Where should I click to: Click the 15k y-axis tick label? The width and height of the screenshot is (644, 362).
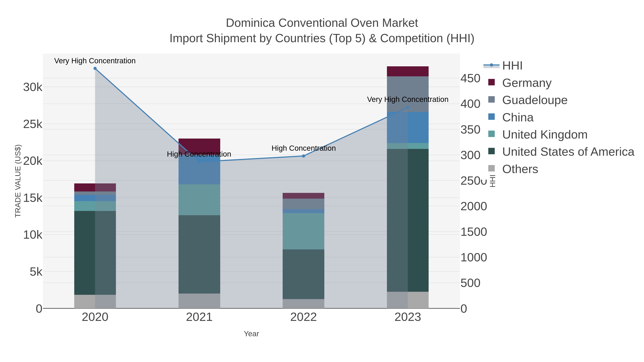tap(33, 198)
